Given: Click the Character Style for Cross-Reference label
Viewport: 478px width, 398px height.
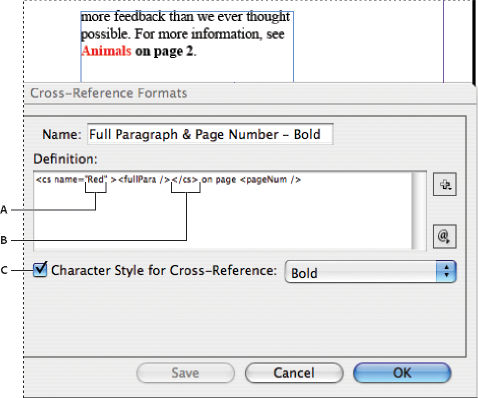Looking at the screenshot, I should [x=164, y=270].
